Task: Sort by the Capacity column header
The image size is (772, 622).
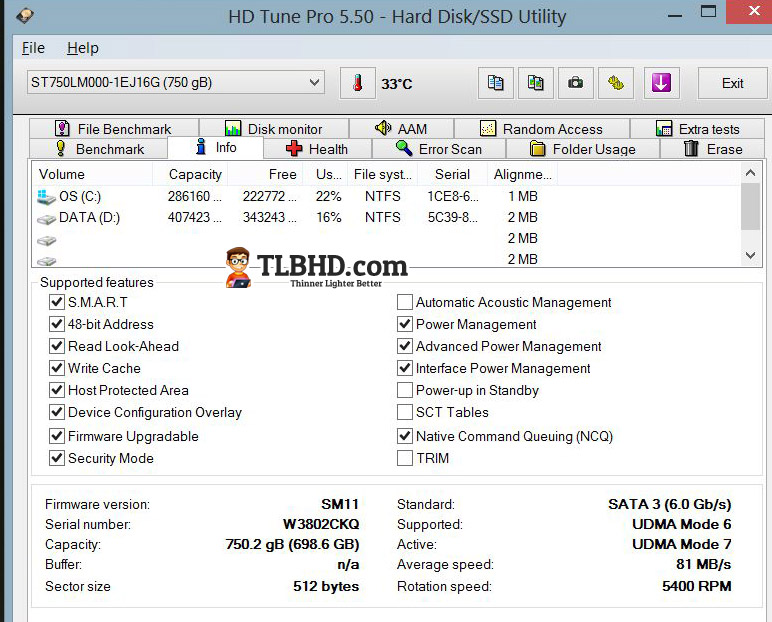Action: click(x=190, y=174)
